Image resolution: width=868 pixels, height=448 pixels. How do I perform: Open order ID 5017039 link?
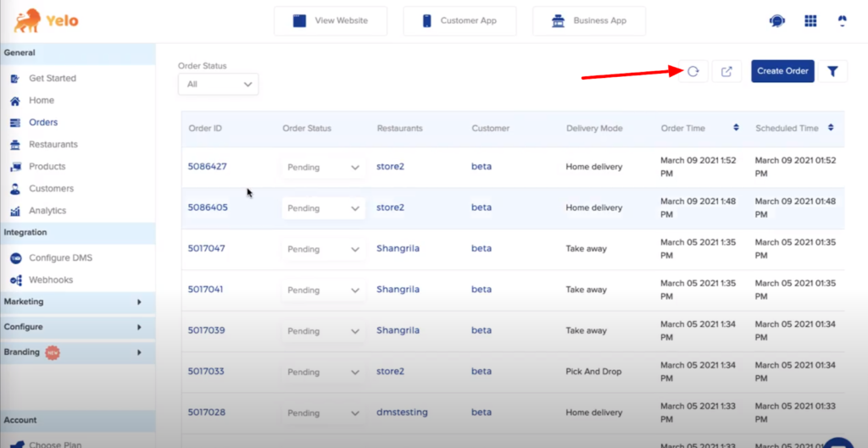[207, 330]
